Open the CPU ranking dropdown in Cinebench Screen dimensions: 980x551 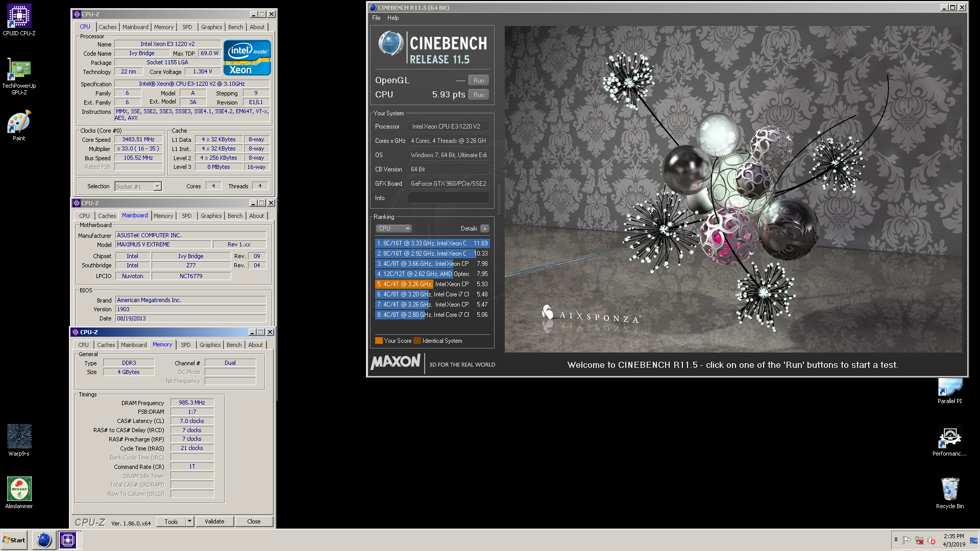click(394, 229)
